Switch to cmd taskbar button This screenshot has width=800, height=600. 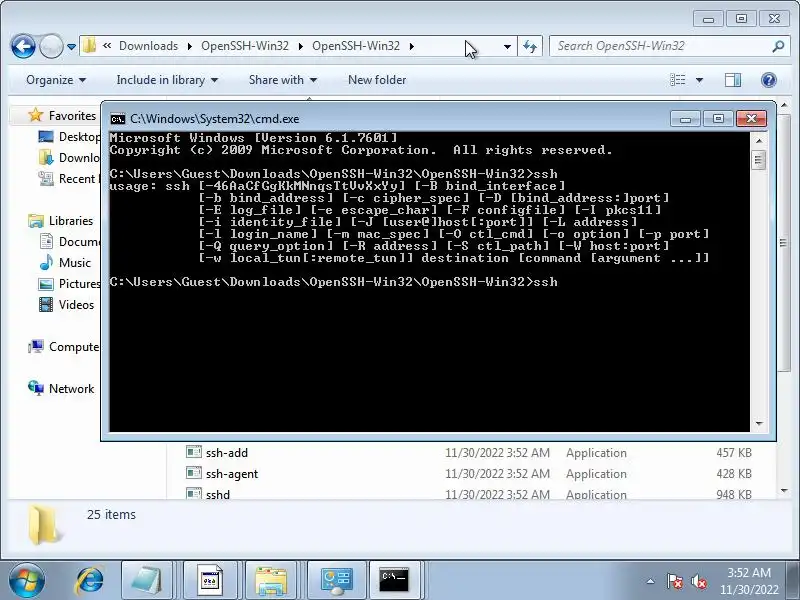pyautogui.click(x=394, y=580)
